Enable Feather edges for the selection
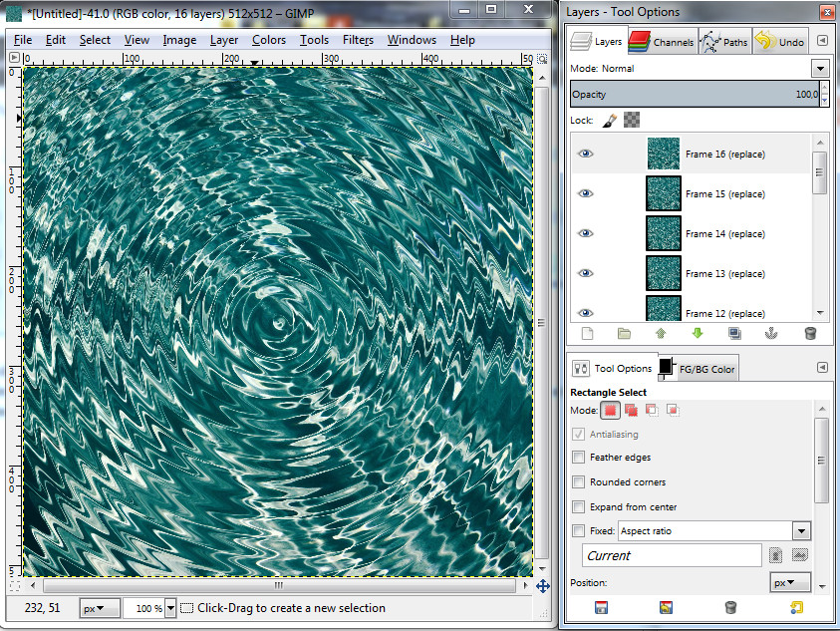The height and width of the screenshot is (631, 840). click(x=578, y=458)
